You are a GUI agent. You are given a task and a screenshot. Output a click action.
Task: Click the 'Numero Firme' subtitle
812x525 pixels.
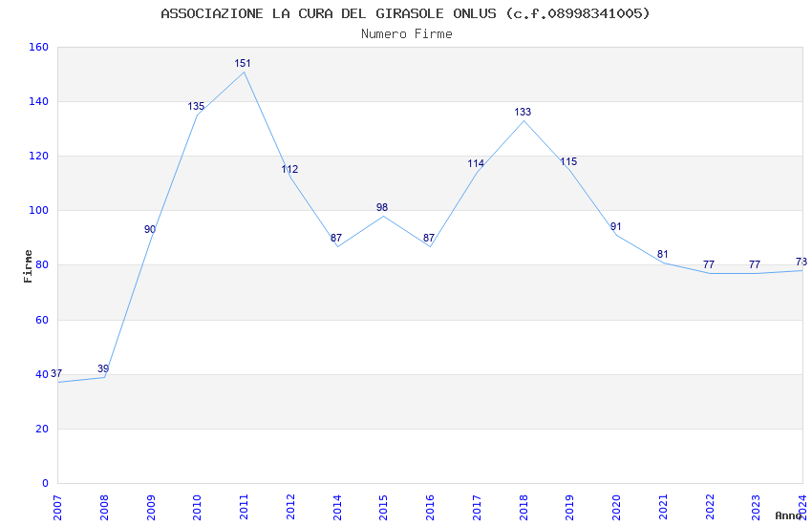point(407,34)
